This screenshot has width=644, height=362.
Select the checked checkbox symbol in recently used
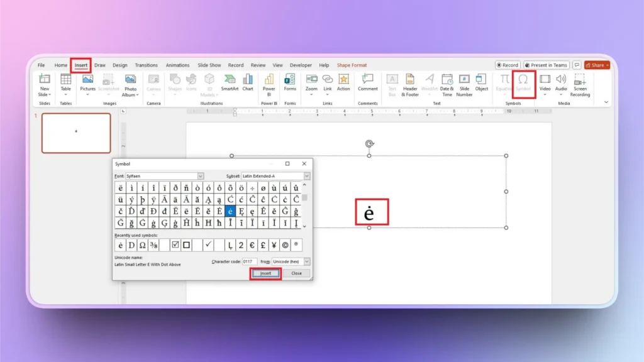point(175,244)
